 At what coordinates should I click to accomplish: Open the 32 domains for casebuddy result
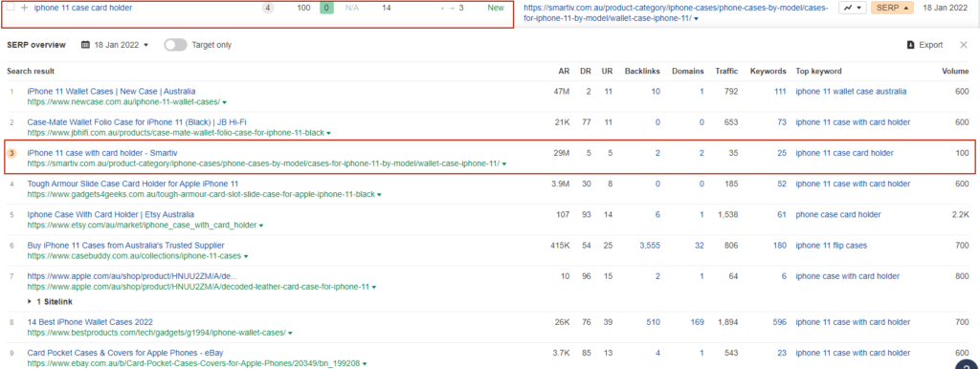tap(699, 246)
